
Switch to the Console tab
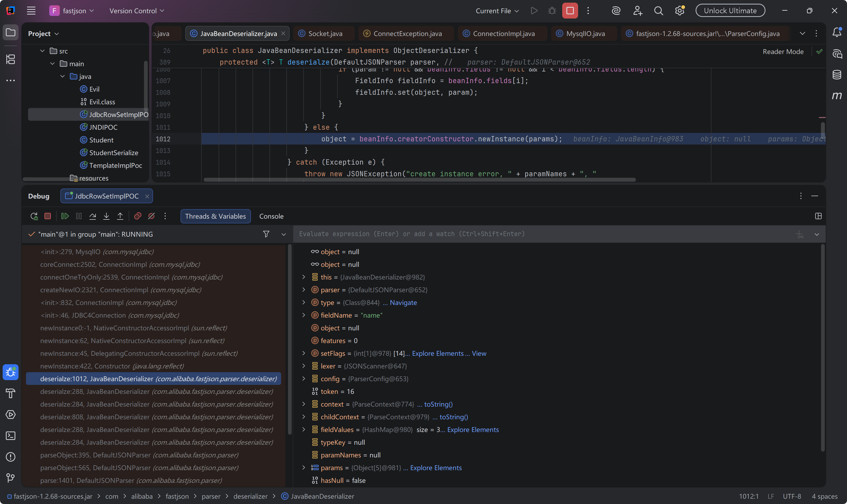click(271, 216)
